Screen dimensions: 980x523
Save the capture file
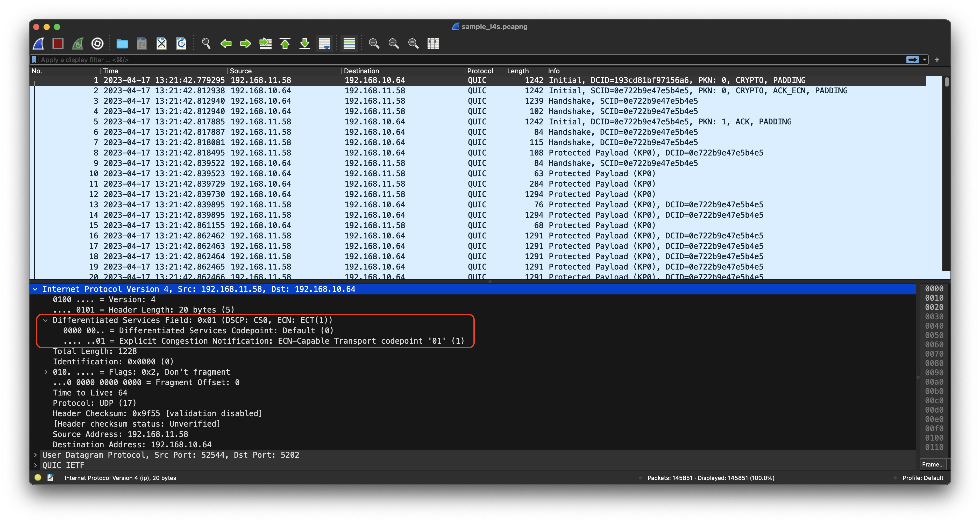tap(141, 43)
